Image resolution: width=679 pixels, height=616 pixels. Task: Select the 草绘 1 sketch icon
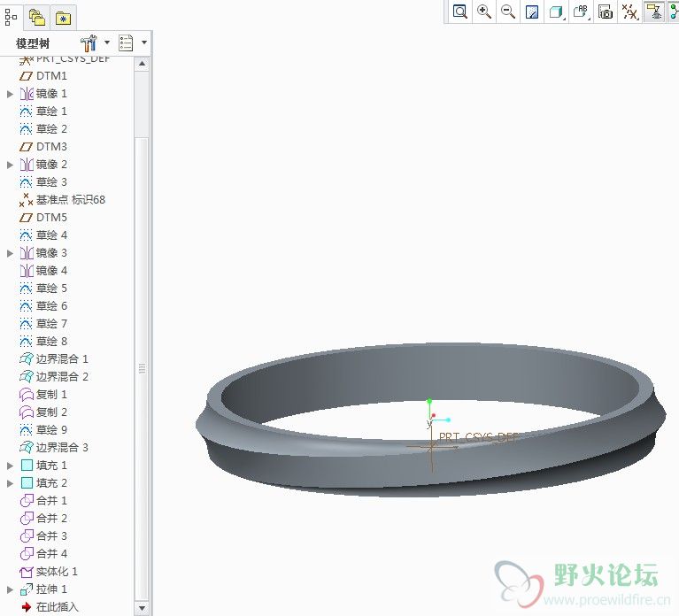26,112
